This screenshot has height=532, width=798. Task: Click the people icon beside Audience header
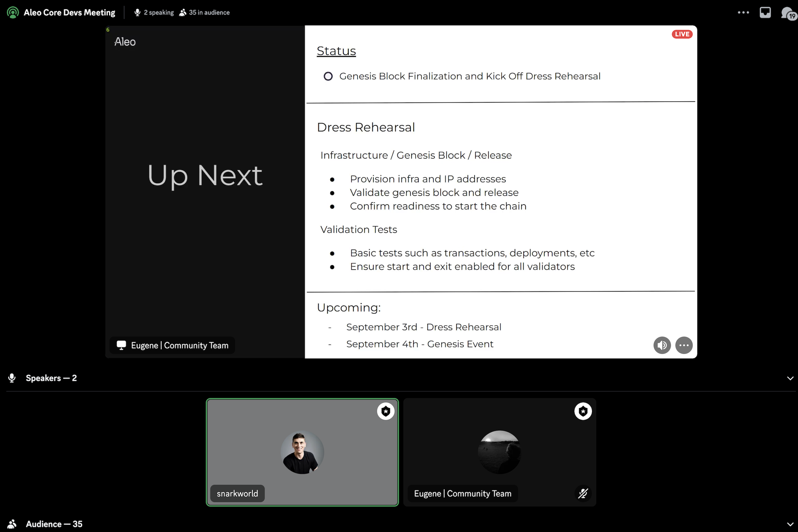click(x=12, y=524)
